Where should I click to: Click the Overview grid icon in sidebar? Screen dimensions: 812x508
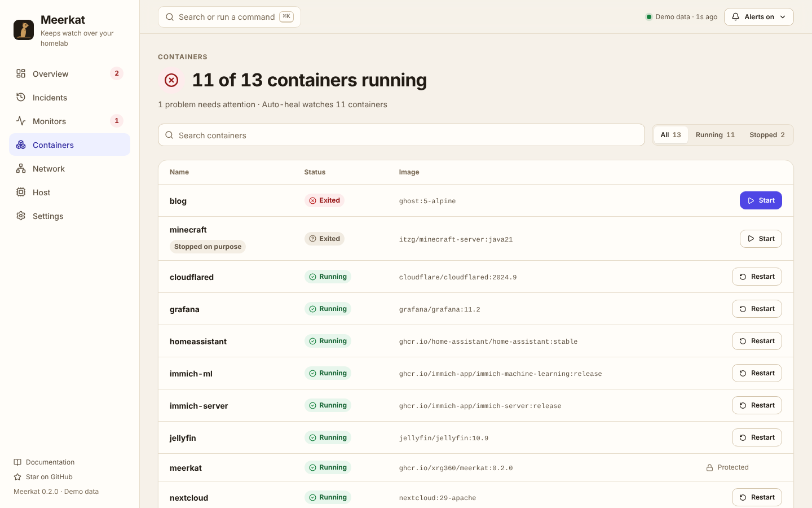[x=21, y=73]
